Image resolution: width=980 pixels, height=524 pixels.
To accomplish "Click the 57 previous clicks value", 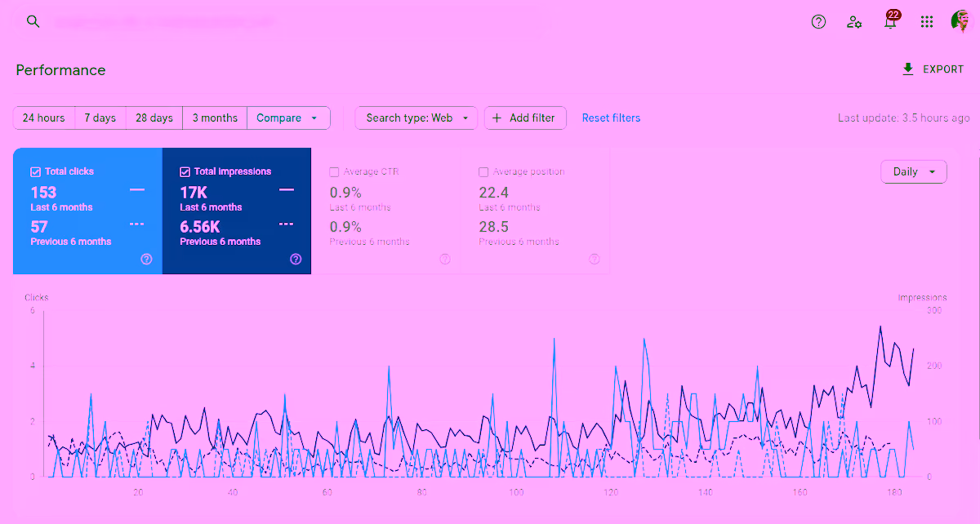I will click(x=39, y=226).
